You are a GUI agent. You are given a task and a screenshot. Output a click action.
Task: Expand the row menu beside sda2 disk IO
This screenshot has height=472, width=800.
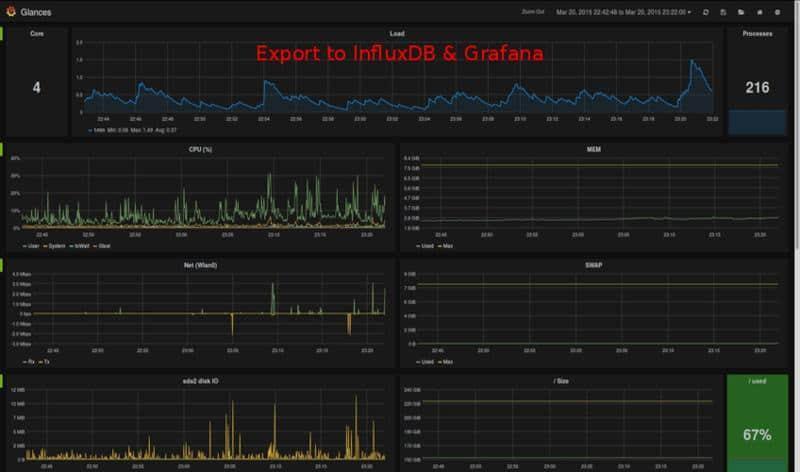pyautogui.click(x=2, y=381)
